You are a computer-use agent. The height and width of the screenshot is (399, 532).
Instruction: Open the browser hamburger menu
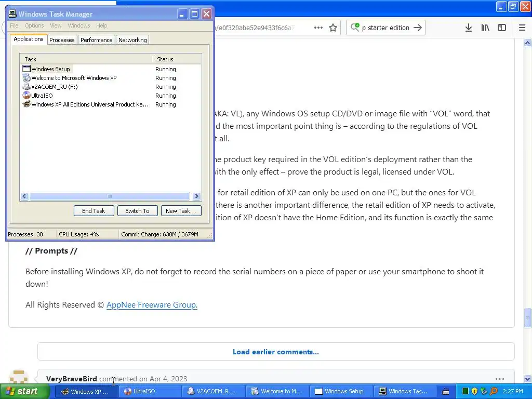pos(522,28)
